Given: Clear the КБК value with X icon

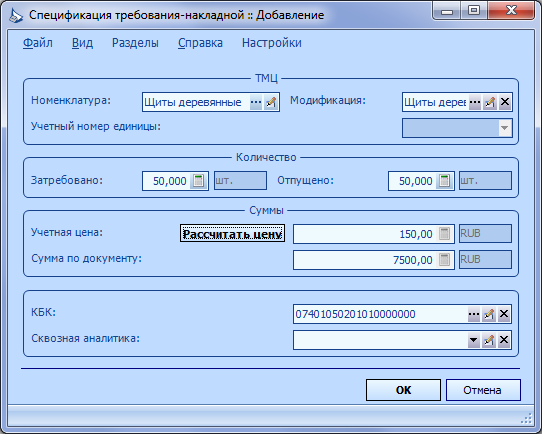Looking at the screenshot, I should [504, 314].
